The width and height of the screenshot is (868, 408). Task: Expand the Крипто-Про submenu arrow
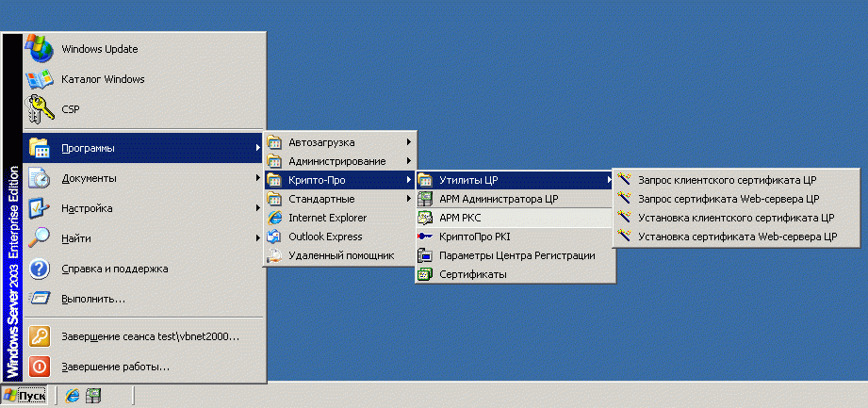[408, 180]
